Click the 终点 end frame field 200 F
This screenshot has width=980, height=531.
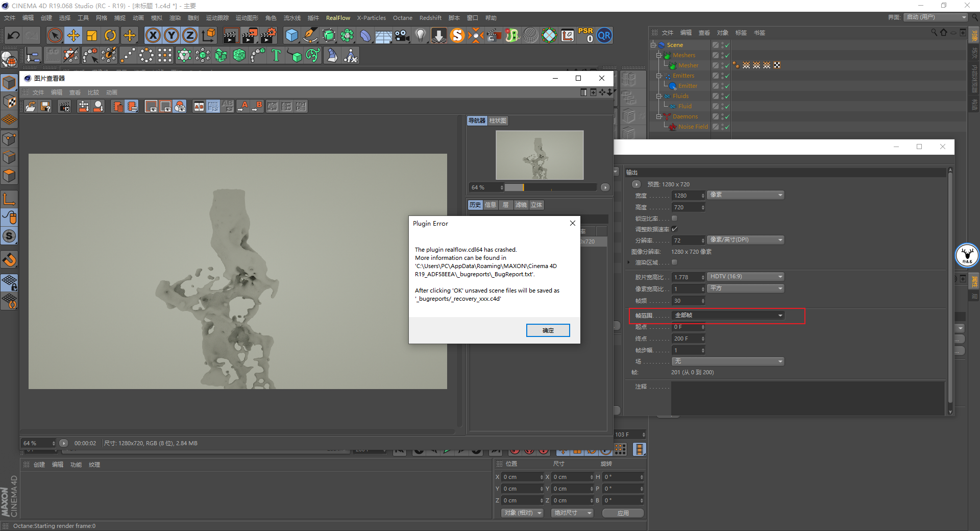point(688,339)
